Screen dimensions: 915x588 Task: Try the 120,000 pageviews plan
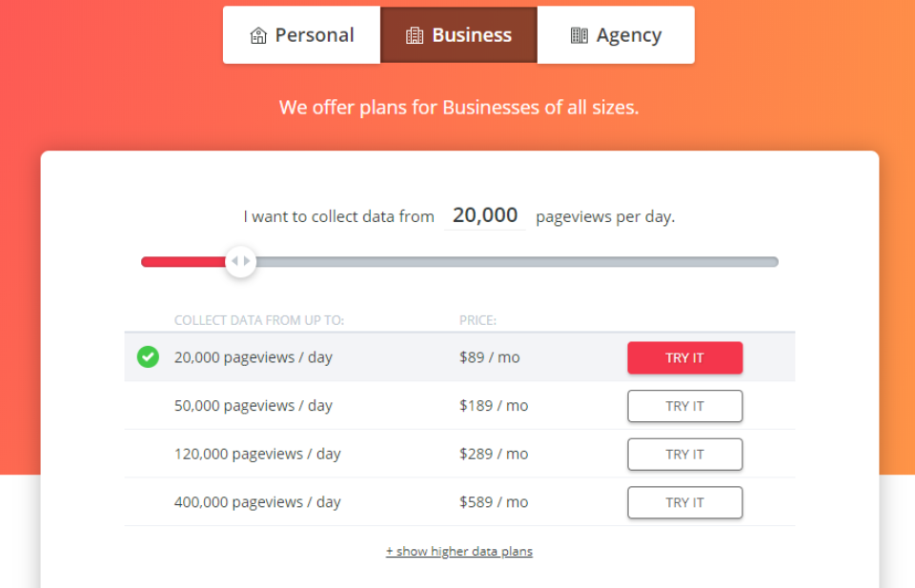(x=685, y=455)
